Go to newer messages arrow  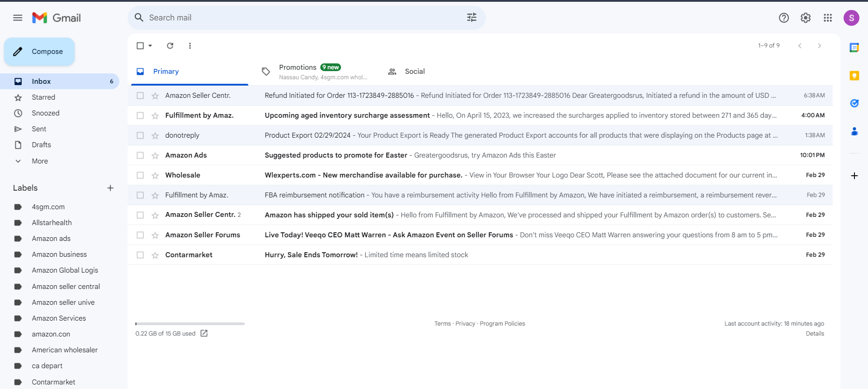click(800, 46)
